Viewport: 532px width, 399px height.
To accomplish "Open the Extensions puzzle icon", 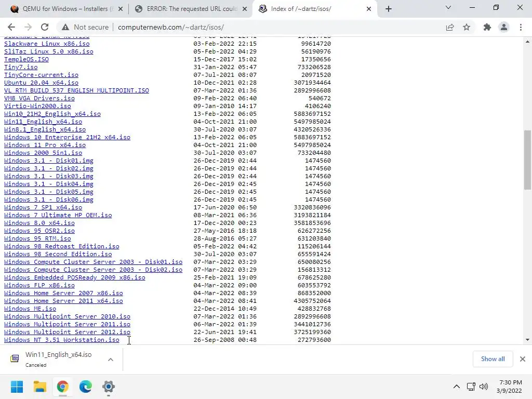I will (x=487, y=27).
